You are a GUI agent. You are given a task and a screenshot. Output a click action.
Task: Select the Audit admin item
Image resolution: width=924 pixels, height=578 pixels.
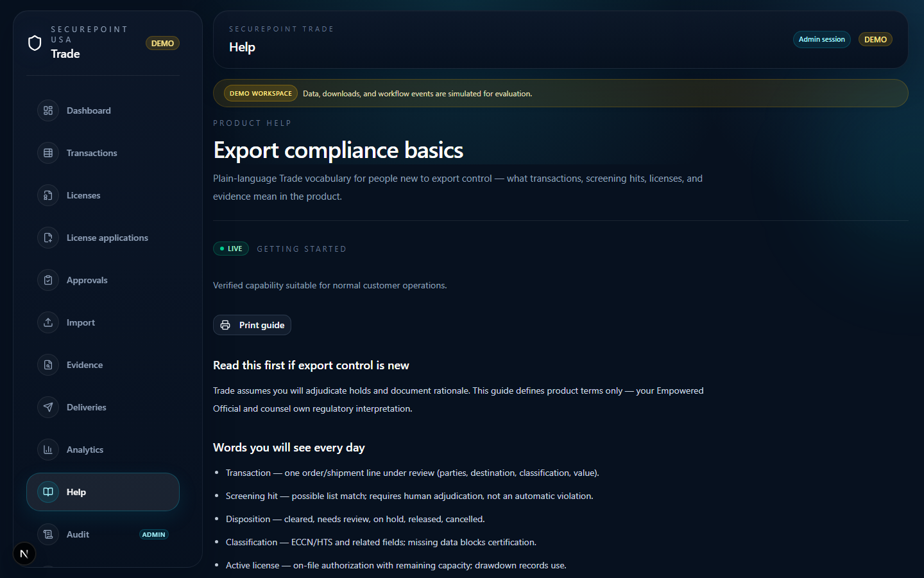[x=103, y=534]
